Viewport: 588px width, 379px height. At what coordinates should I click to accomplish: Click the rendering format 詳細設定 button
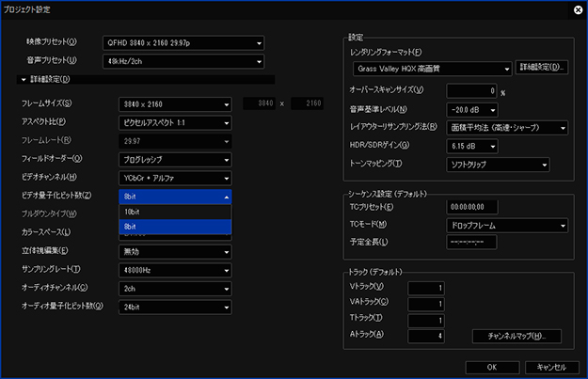(542, 68)
